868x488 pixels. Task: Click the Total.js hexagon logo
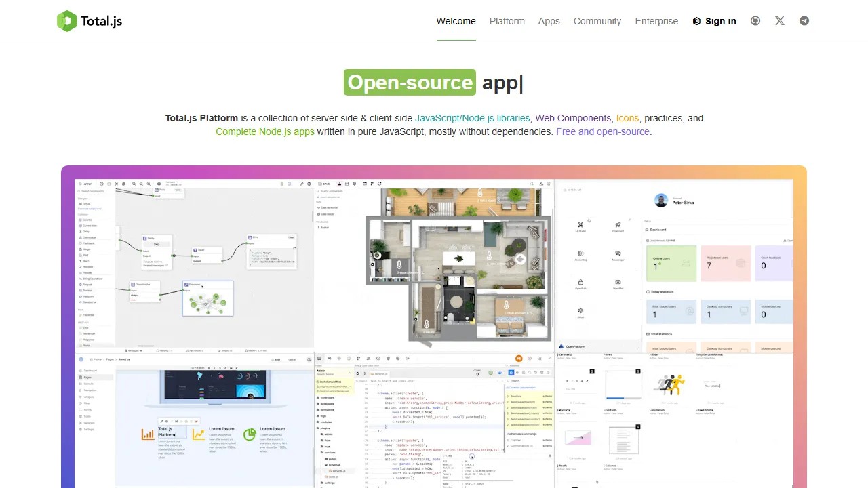pos(67,21)
